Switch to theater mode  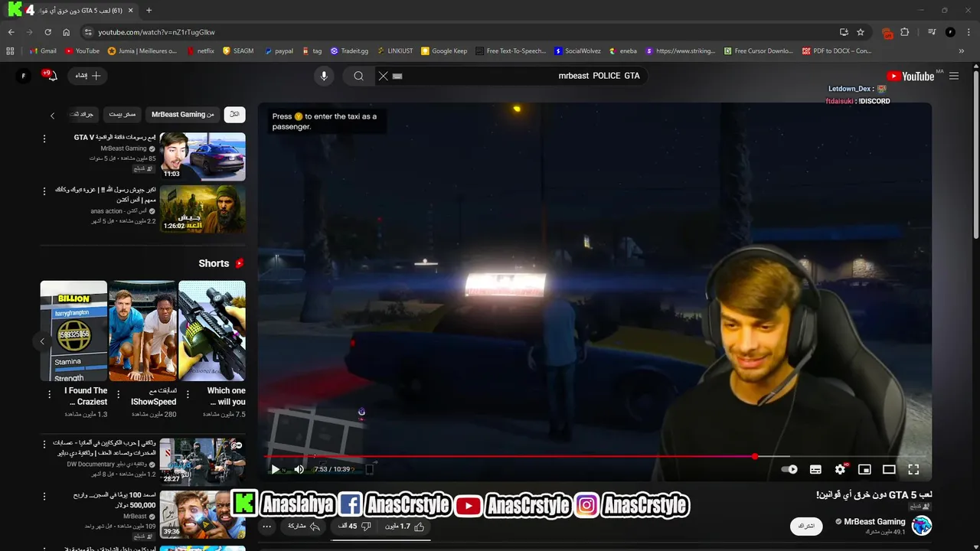pyautogui.click(x=889, y=469)
